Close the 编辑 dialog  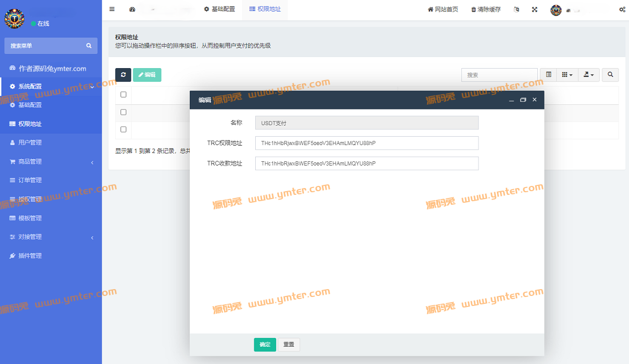535,100
